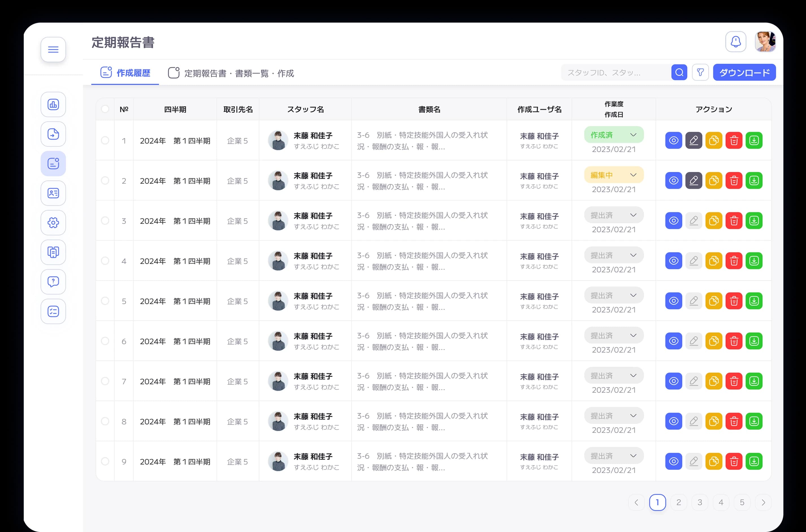
Task: Open the 定期報告書・書類一覧・作成 tab
Action: point(231,73)
